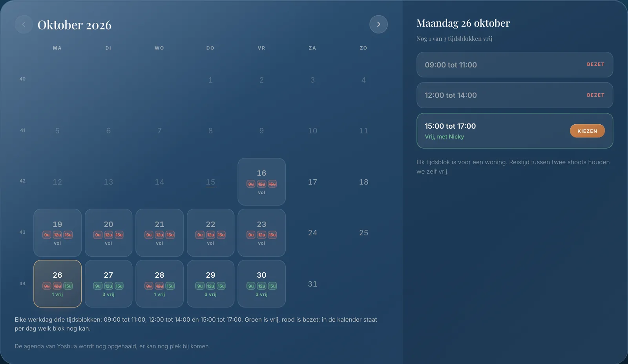The width and height of the screenshot is (628, 364).
Task: Choose day 21 marked vol
Action: click(x=159, y=233)
